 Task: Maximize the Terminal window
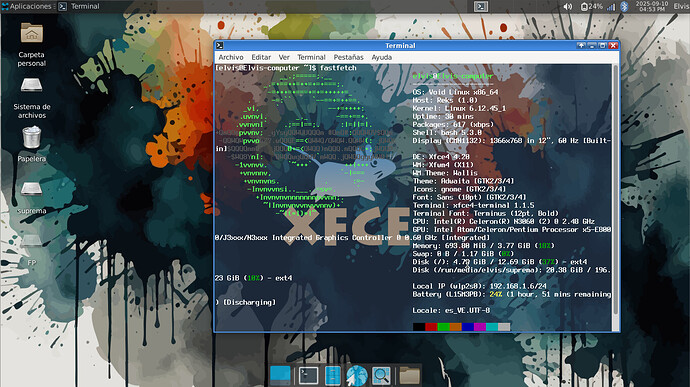pos(602,45)
